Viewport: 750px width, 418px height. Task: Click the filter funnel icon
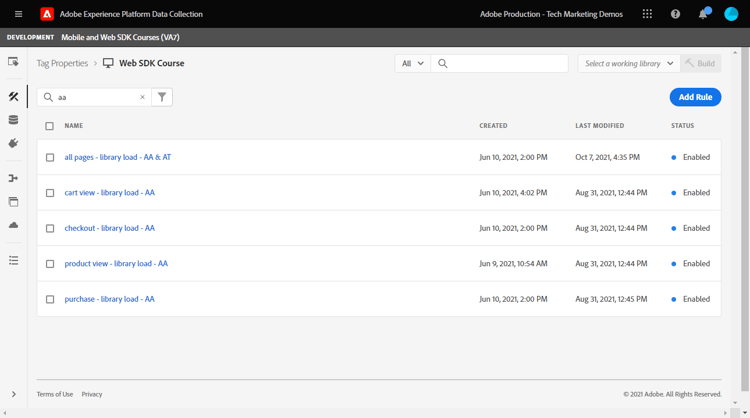[162, 97]
